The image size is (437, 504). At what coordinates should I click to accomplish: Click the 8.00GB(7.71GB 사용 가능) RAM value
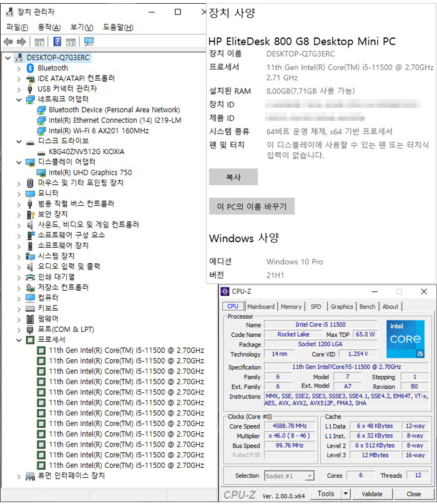pos(310,91)
